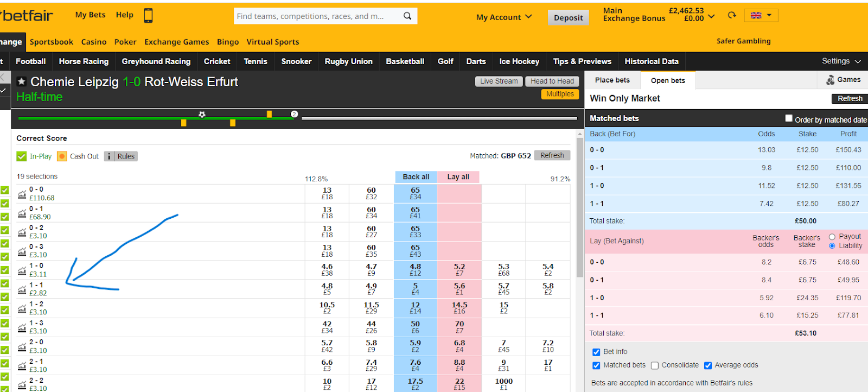Focus the Find teams search field
This screenshot has width=868, height=392.
coord(317,16)
